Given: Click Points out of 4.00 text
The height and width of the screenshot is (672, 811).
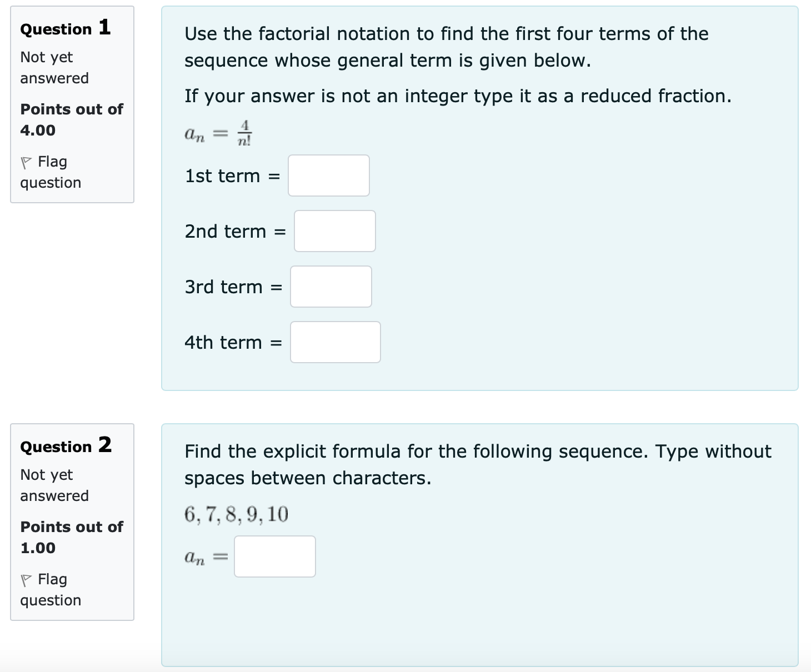Looking at the screenshot, I should [x=71, y=119].
